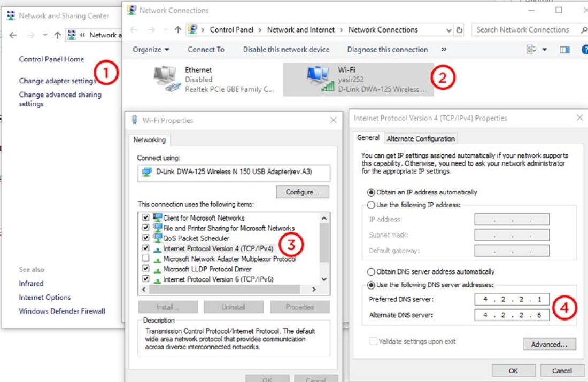Open the Help question mark icon
The height and width of the screenshot is (382, 588).
tap(584, 50)
